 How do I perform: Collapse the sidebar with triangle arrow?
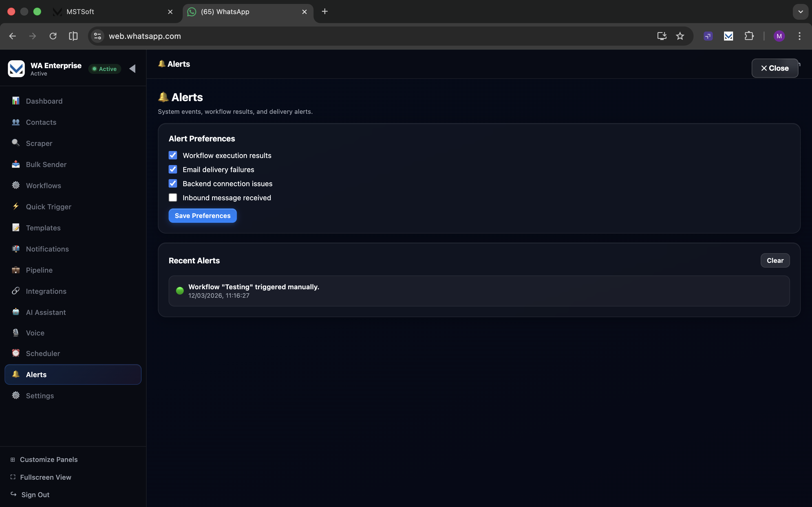(x=133, y=69)
